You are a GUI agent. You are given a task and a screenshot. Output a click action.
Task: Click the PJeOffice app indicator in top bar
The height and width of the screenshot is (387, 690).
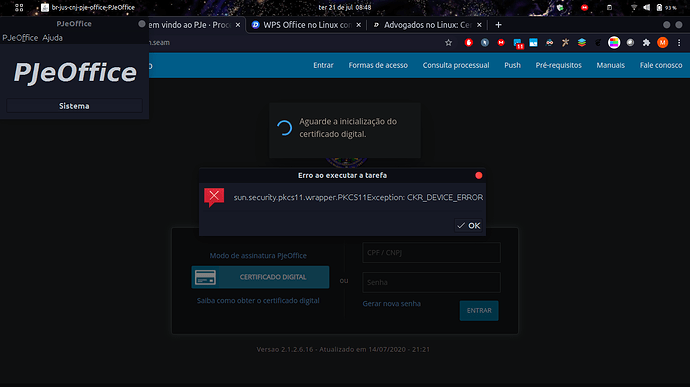tap(88, 7)
